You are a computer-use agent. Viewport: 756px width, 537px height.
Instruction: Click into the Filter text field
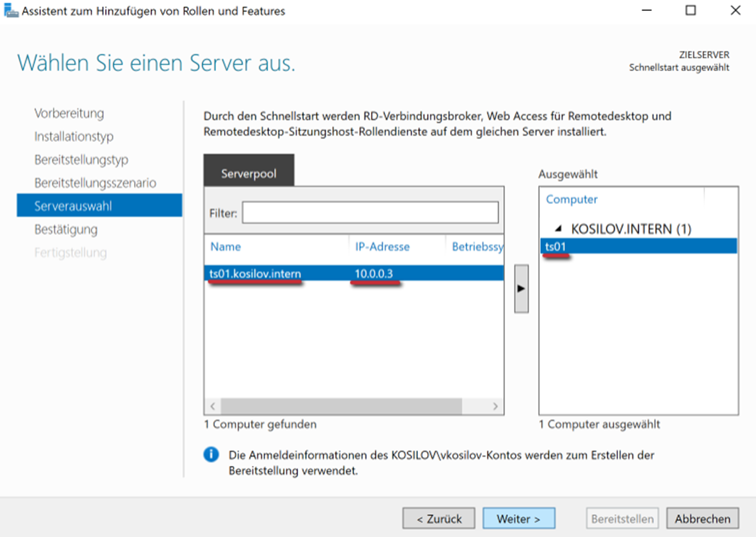tap(370, 212)
